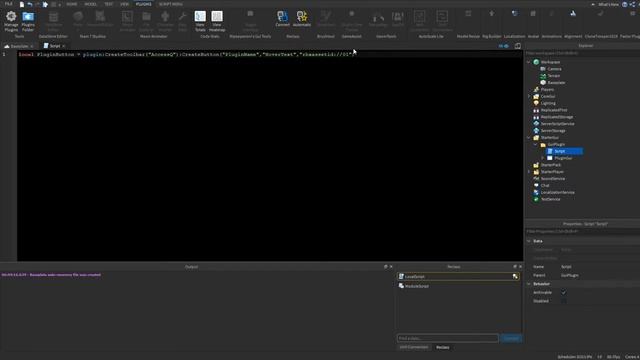Expand the StarterPlayer tree node
Screen dimensions: 640x360
tap(529, 172)
